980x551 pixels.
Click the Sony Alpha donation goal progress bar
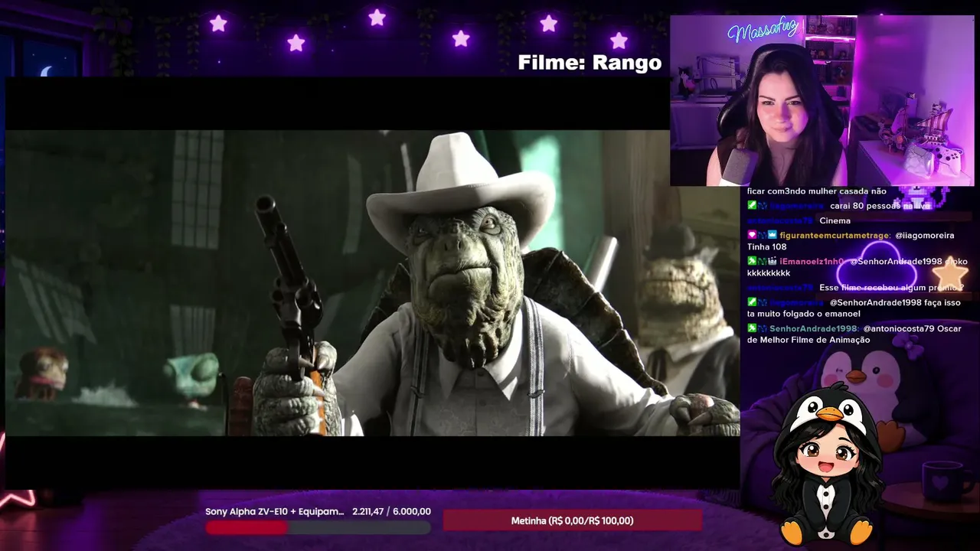(318, 527)
